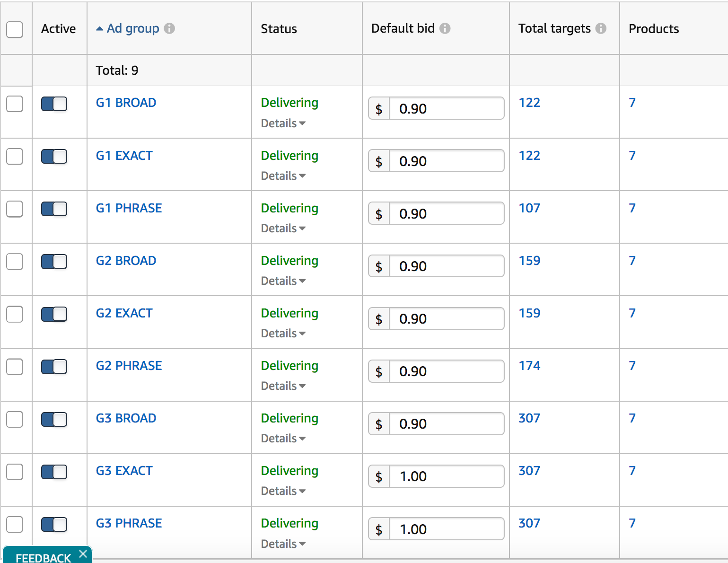Open the 159 total targets for G2 BROAD
The width and height of the screenshot is (728, 563).
pos(529,261)
